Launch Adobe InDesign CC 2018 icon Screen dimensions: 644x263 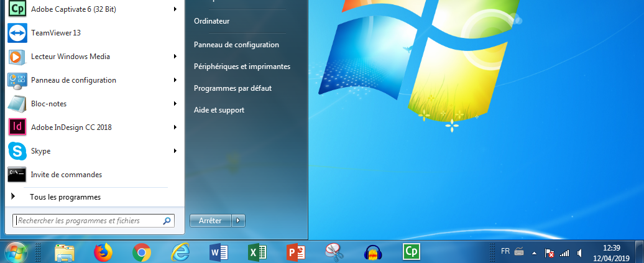[17, 127]
